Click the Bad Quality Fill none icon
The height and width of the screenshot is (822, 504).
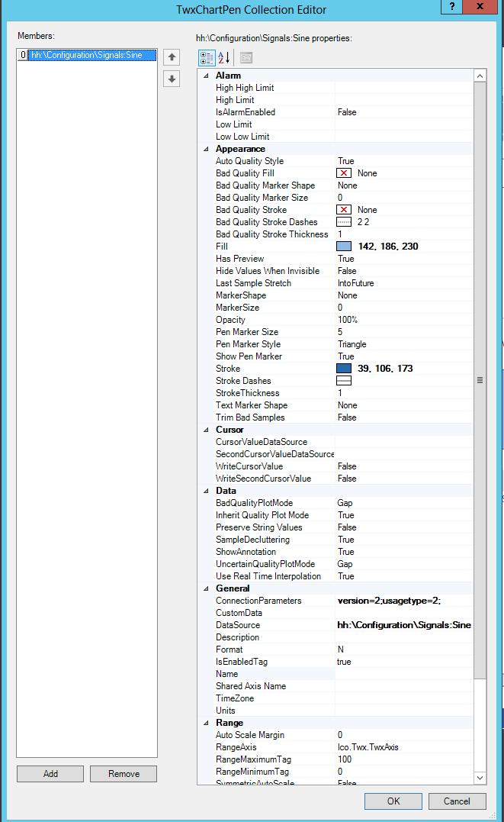click(x=344, y=173)
